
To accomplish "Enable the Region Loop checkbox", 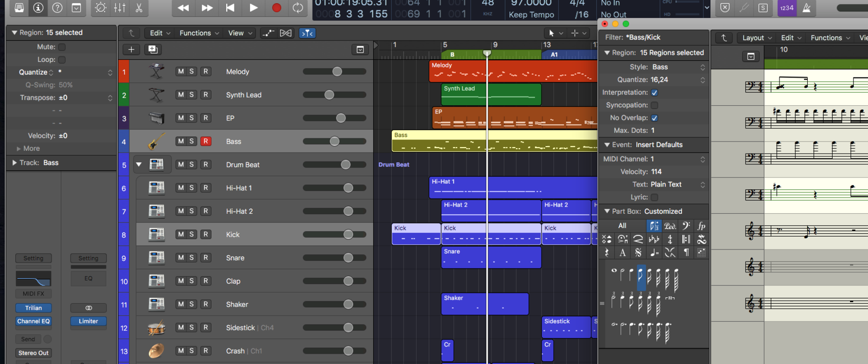I will [x=62, y=60].
